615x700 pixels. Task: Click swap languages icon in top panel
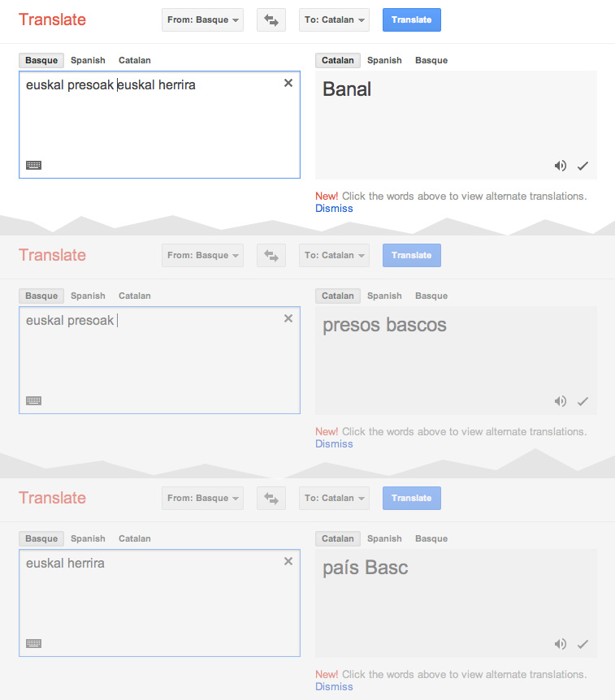(x=271, y=20)
